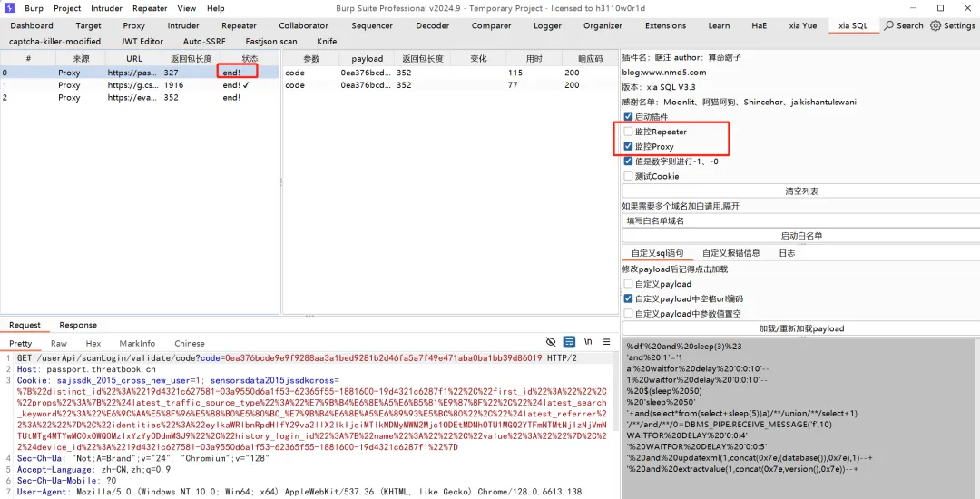Uncheck 启动插件 checkbox
980x499 pixels.
(x=628, y=117)
